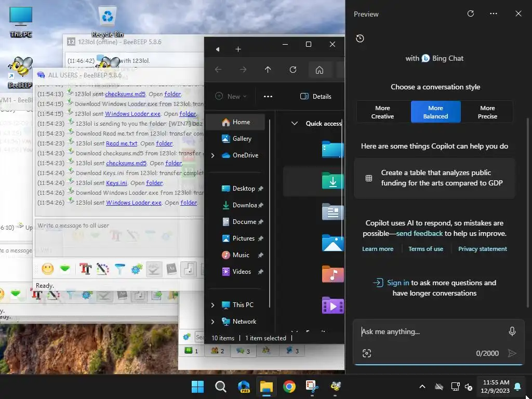Click Explorer navigation pane scrollbar
Screen dimensions: 532x399
coord(270,213)
